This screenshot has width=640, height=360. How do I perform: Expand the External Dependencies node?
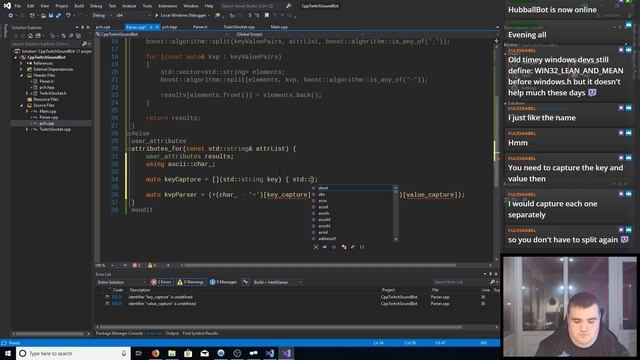point(22,69)
